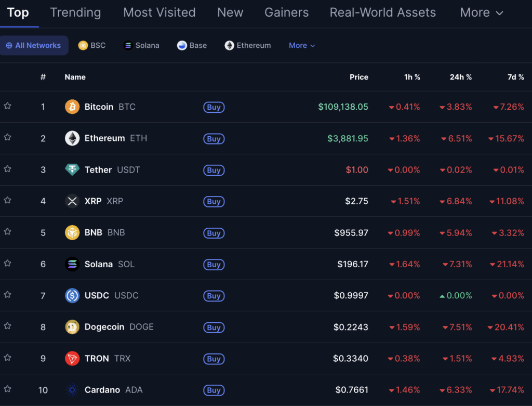Click the Cardano coin logo icon
Image resolution: width=532 pixels, height=406 pixels.
click(72, 390)
